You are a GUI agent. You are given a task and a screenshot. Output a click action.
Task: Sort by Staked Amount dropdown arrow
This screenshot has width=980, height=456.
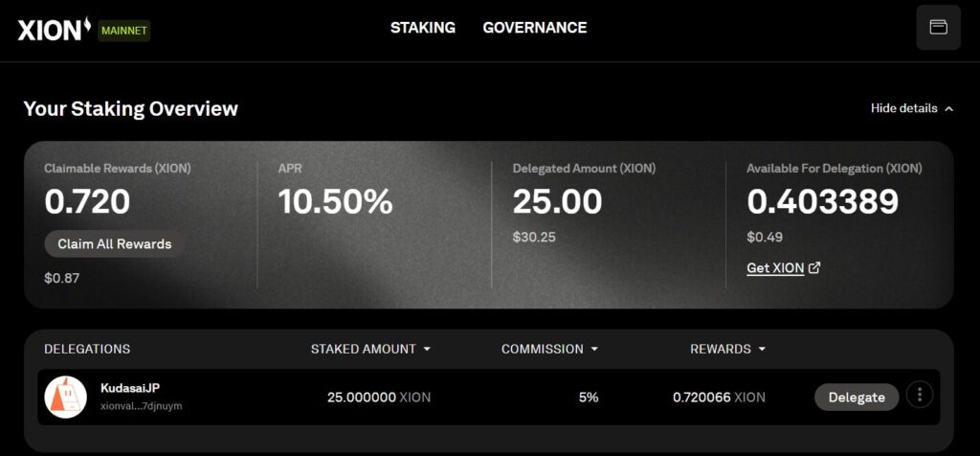427,349
